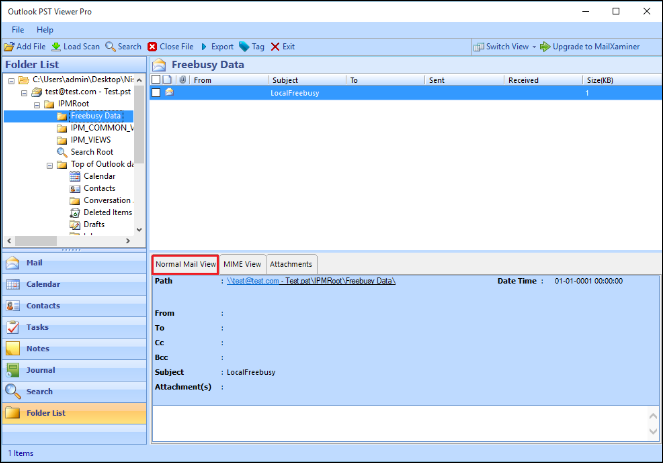
Task: Select Deleted Items folder in tree
Action: coord(107,212)
